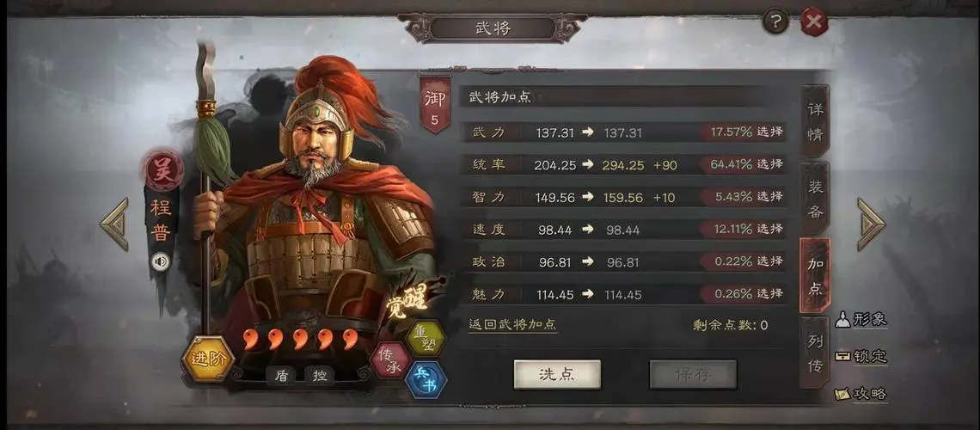Click the 御 5 red banner badge
Viewport: 980px width, 430px height.
point(435,104)
